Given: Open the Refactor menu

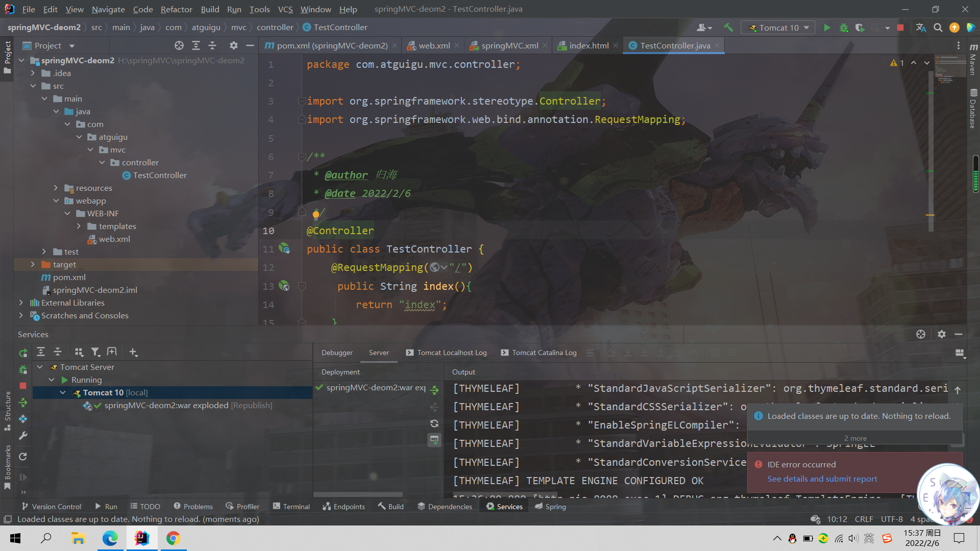Looking at the screenshot, I should 176,9.
